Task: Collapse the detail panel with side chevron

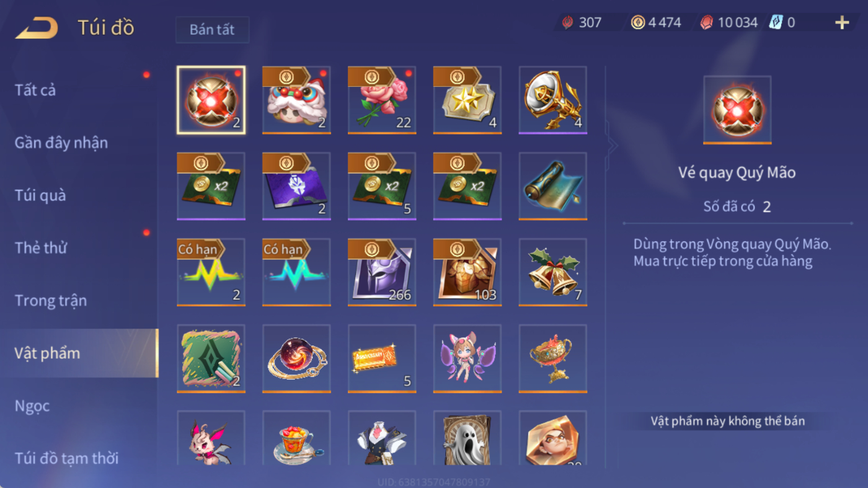Action: [x=612, y=146]
